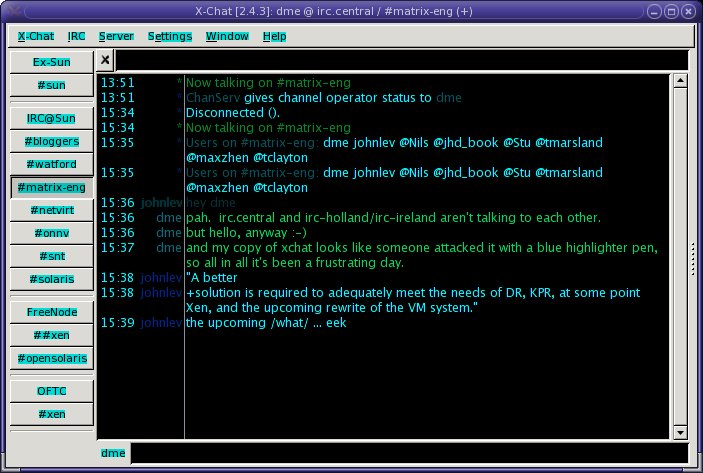Maximize the X-Chat window

pos(670,10)
